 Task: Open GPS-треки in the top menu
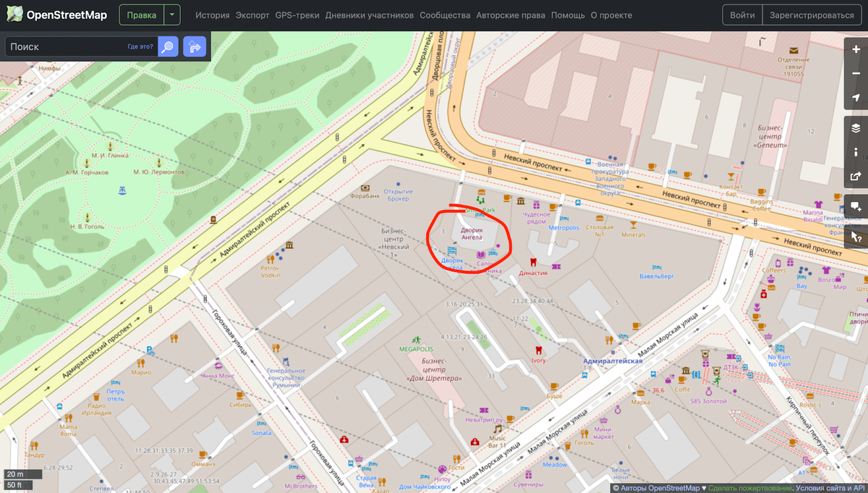click(x=297, y=15)
